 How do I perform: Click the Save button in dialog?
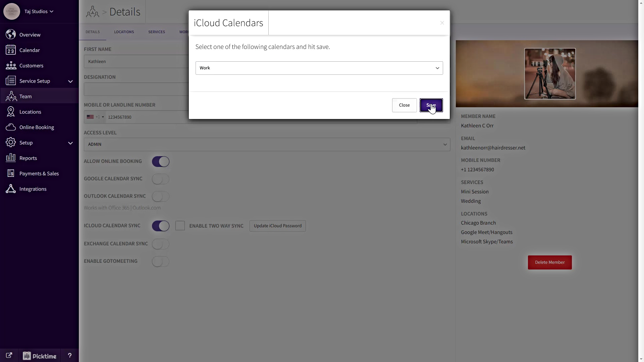(431, 105)
